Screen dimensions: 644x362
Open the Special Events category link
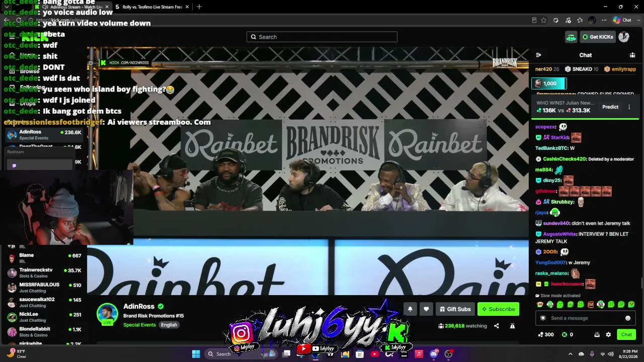click(x=139, y=325)
